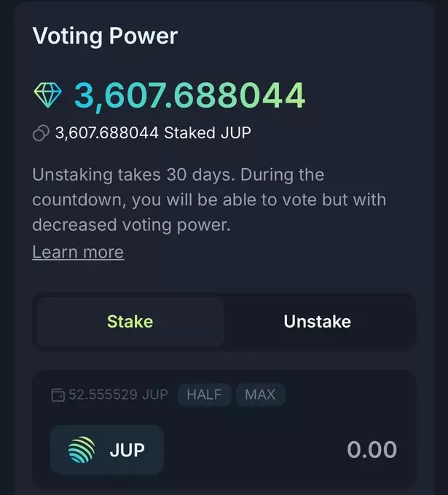448x495 pixels.
Task: Click the wallet icon beside the JUP balance
Action: [x=58, y=395]
